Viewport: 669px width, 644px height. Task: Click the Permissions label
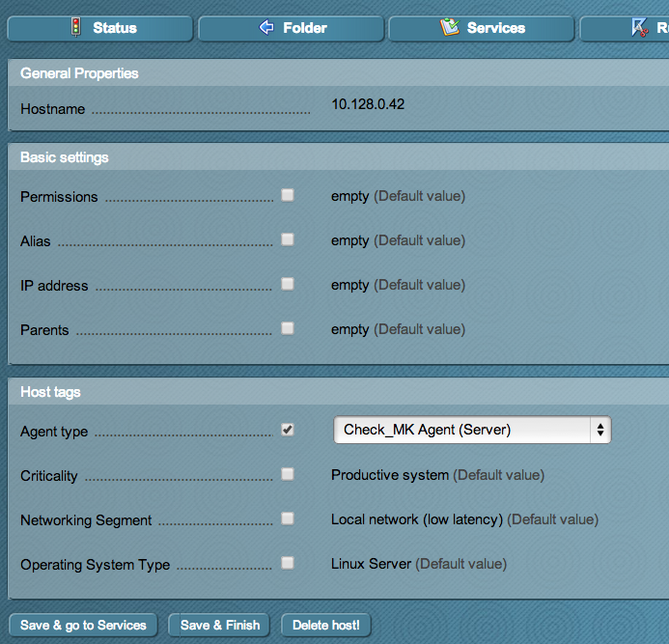tap(59, 197)
